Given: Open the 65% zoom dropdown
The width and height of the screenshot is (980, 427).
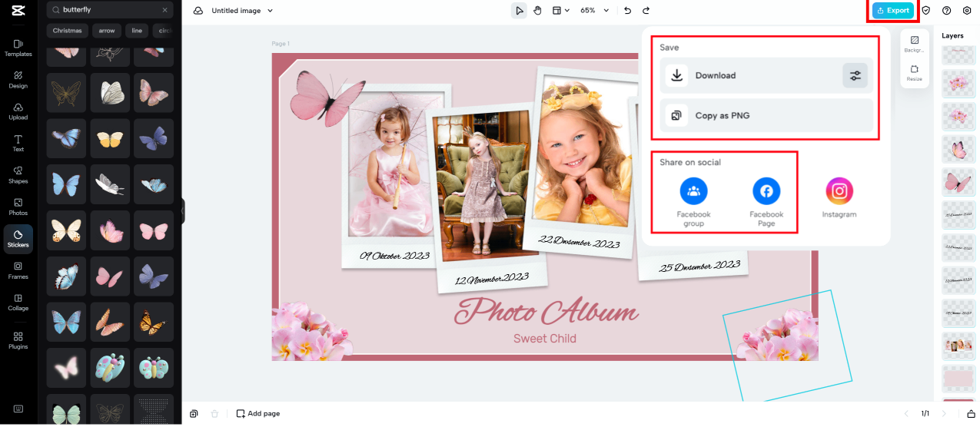Looking at the screenshot, I should (594, 11).
